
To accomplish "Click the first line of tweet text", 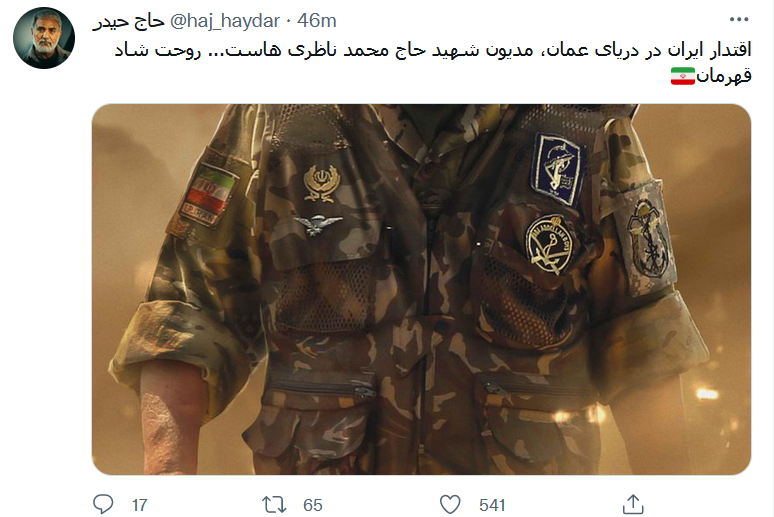I will pyautogui.click(x=433, y=50).
